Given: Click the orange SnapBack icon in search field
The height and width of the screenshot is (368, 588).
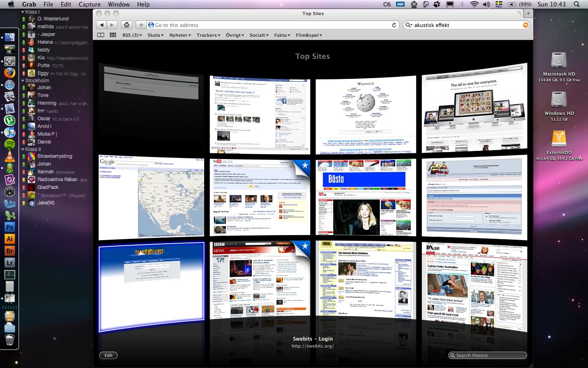Looking at the screenshot, I should coord(526,25).
